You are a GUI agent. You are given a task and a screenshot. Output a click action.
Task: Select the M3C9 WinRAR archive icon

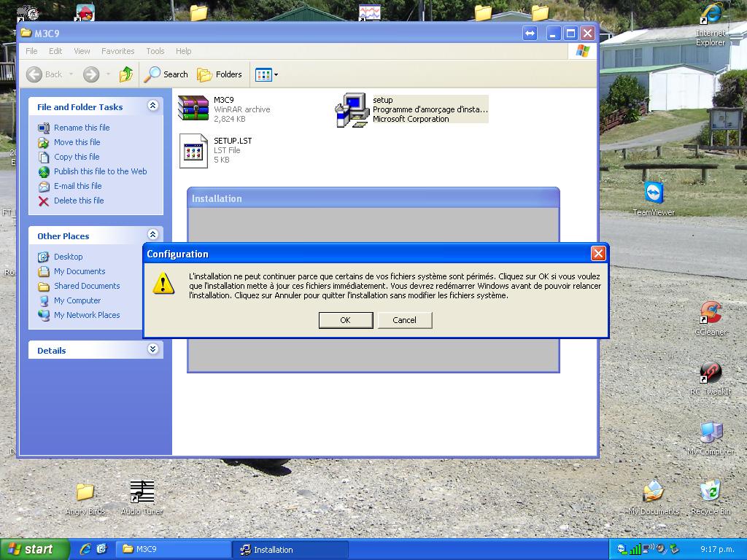pos(193,109)
